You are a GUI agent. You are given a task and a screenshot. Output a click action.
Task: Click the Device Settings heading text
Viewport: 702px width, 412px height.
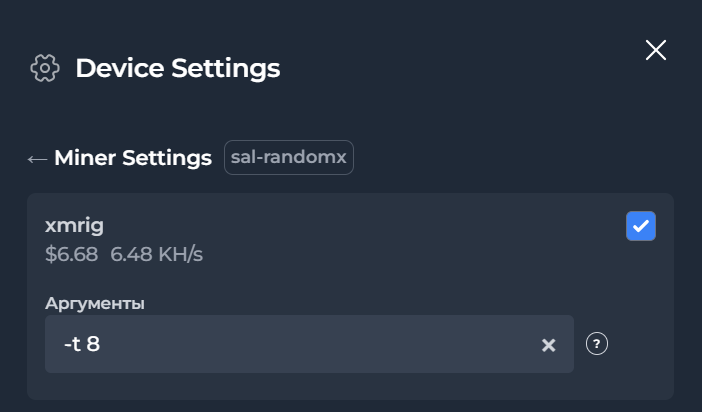(178, 68)
